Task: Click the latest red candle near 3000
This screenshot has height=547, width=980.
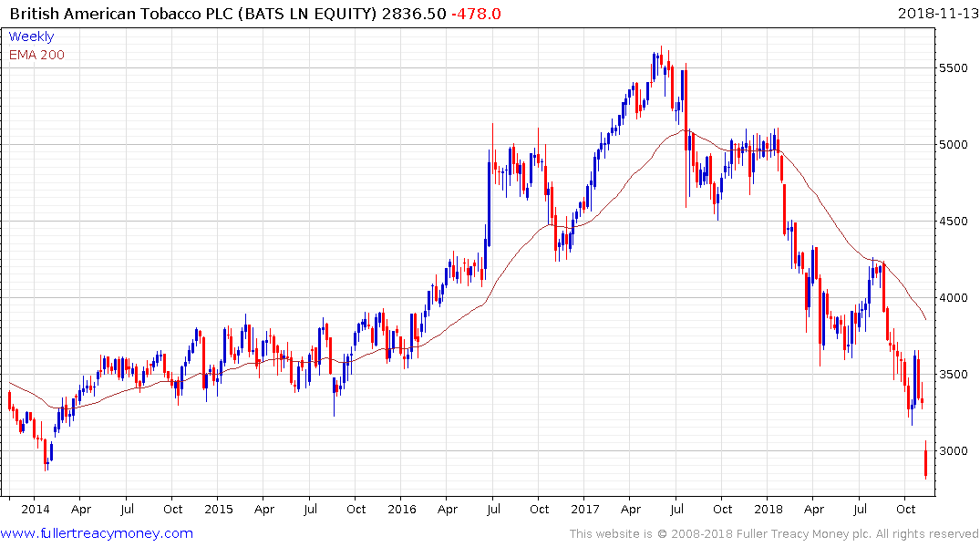Action: (925, 460)
